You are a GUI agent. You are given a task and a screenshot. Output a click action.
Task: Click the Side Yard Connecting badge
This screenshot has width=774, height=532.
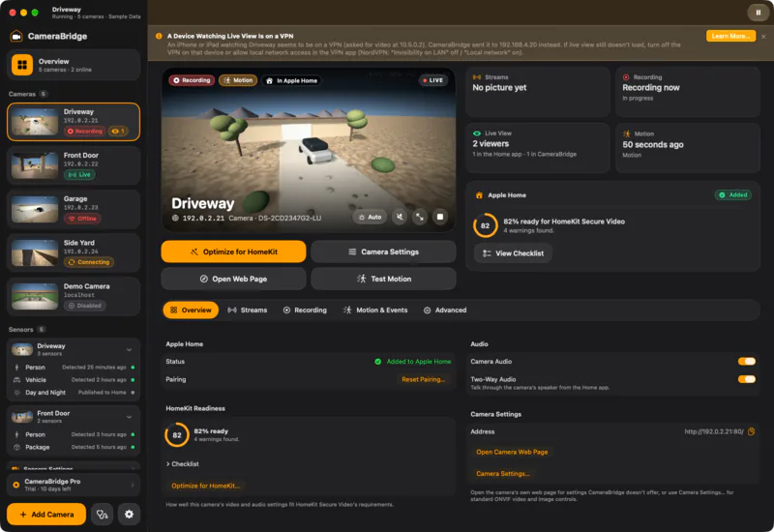coord(89,262)
